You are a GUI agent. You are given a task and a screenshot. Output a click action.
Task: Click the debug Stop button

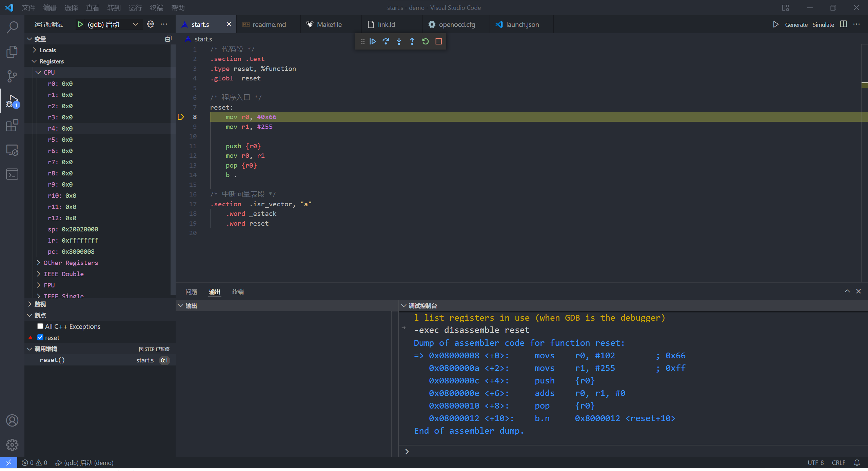click(439, 41)
